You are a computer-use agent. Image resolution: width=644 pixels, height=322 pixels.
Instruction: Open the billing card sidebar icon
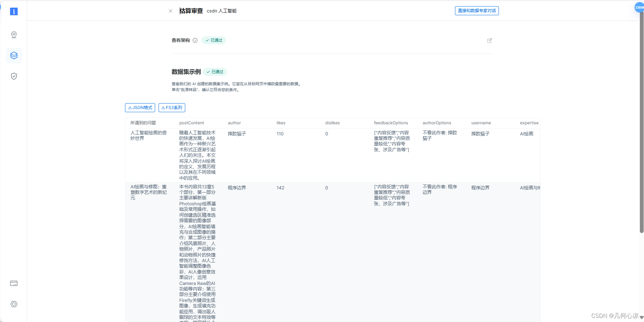14,283
